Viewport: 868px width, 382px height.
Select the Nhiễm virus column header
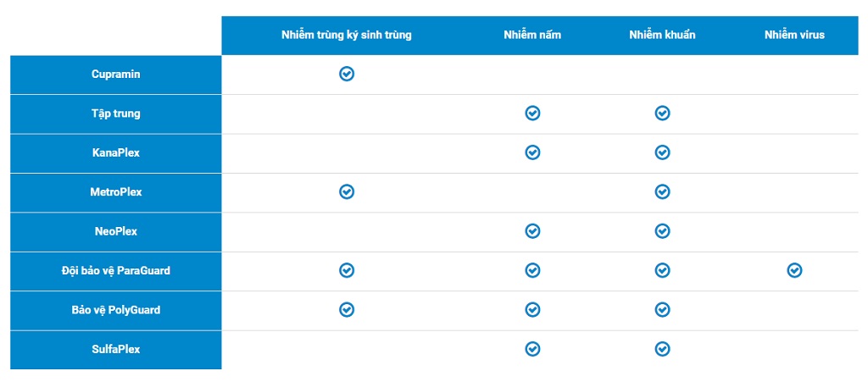[794, 35]
